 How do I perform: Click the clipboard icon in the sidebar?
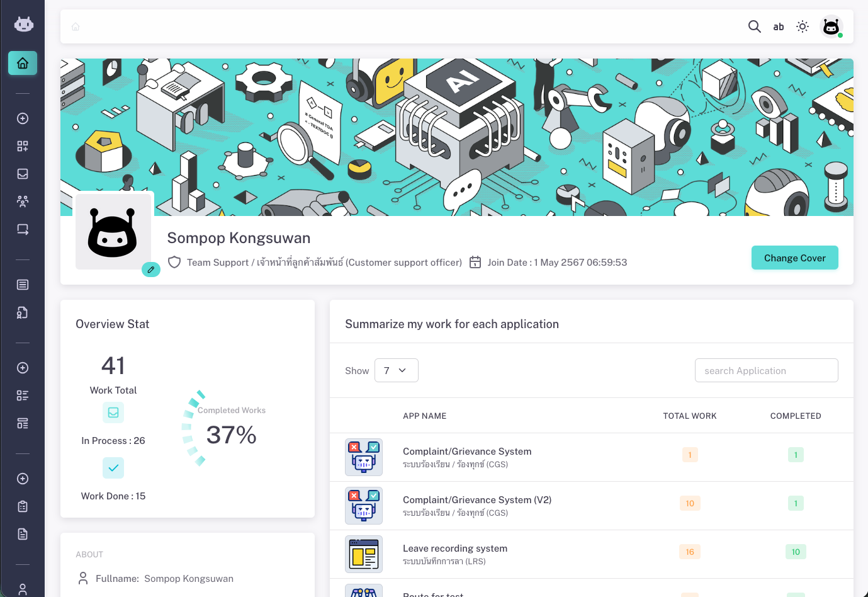pyautogui.click(x=23, y=506)
